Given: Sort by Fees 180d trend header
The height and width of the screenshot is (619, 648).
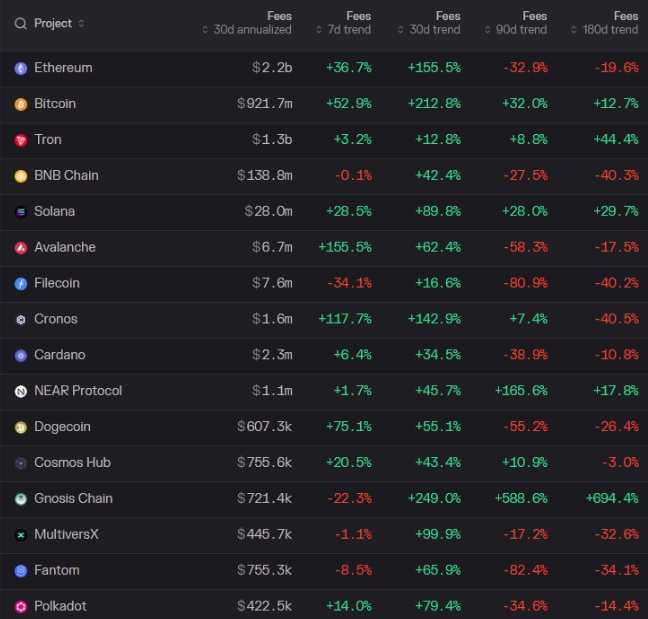Looking at the screenshot, I should tap(605, 23).
